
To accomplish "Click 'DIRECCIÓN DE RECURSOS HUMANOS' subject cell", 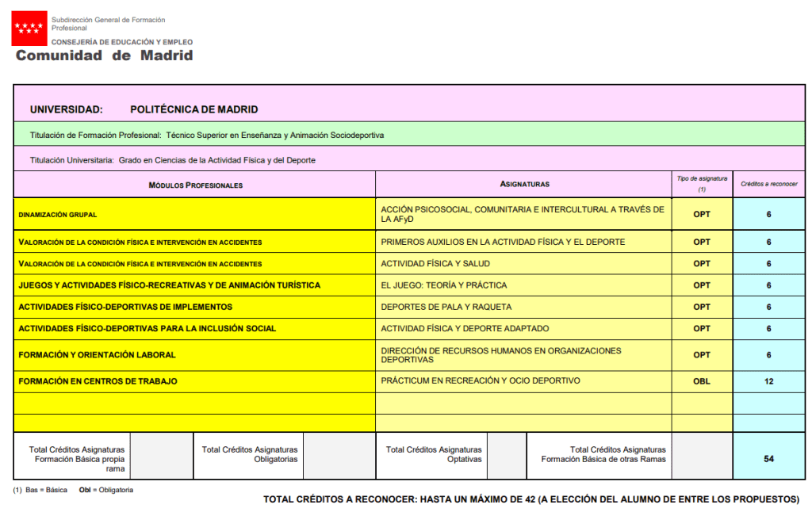I will 523,355.
